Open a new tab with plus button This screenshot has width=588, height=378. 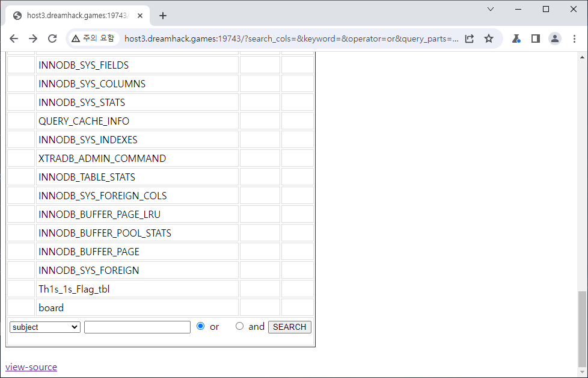pyautogui.click(x=163, y=16)
